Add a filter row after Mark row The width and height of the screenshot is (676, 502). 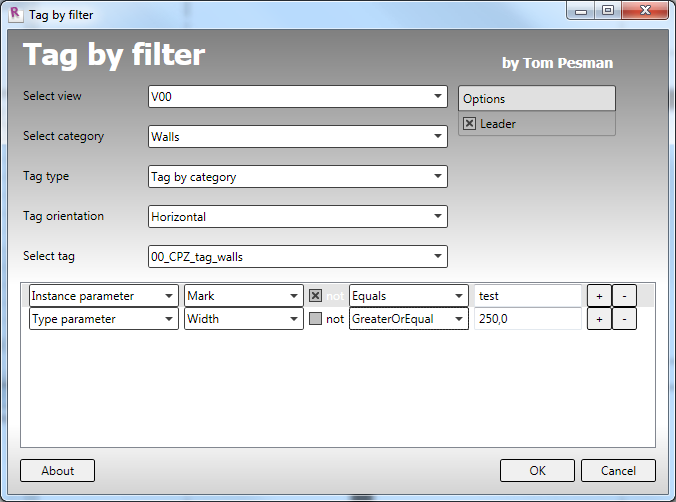coord(599,296)
